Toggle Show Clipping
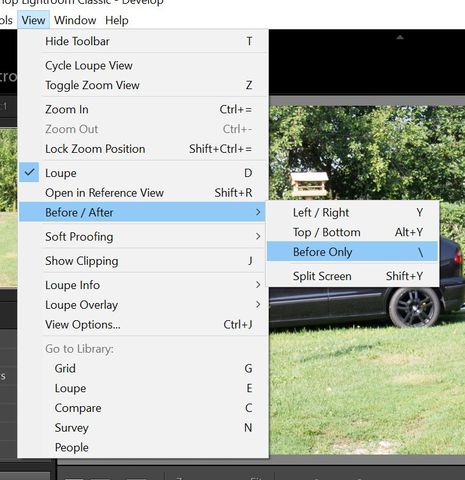This screenshot has width=465, height=480. coord(143,261)
